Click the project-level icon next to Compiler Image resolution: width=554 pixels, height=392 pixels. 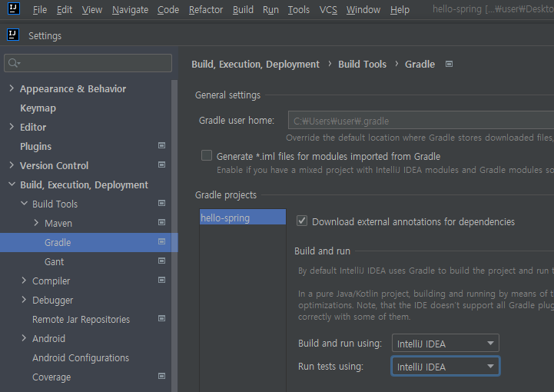pos(161,281)
